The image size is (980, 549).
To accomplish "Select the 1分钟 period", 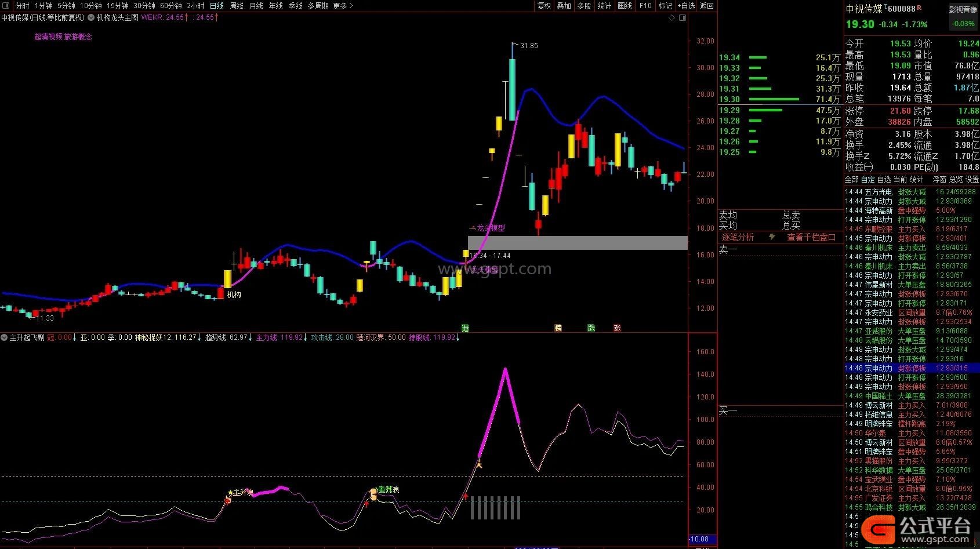I will 43,6.
